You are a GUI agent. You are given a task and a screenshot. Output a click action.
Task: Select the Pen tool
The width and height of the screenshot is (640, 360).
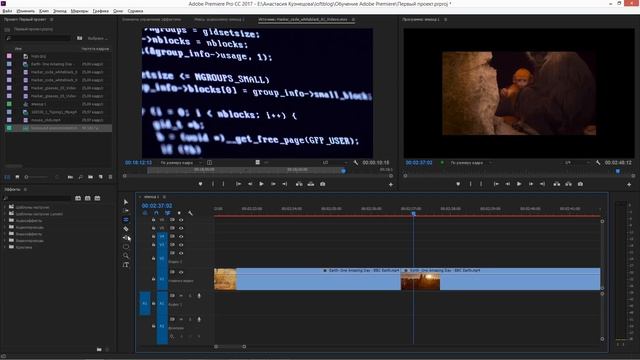pyautogui.click(x=126, y=247)
